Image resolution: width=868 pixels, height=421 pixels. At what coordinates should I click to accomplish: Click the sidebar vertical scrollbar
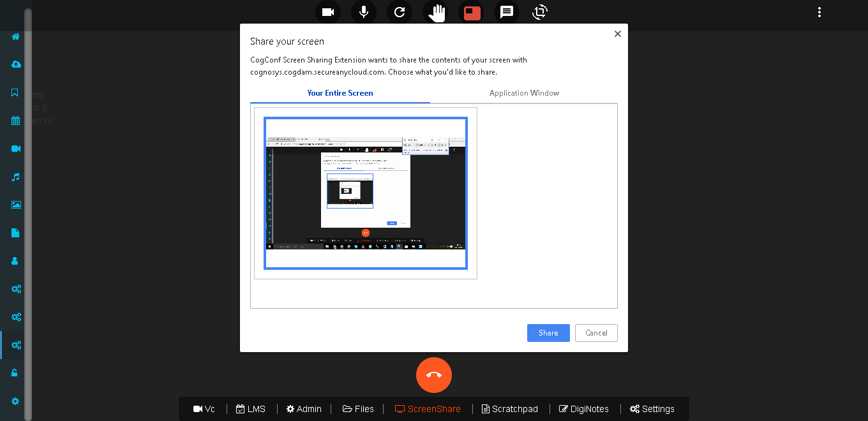click(x=28, y=214)
